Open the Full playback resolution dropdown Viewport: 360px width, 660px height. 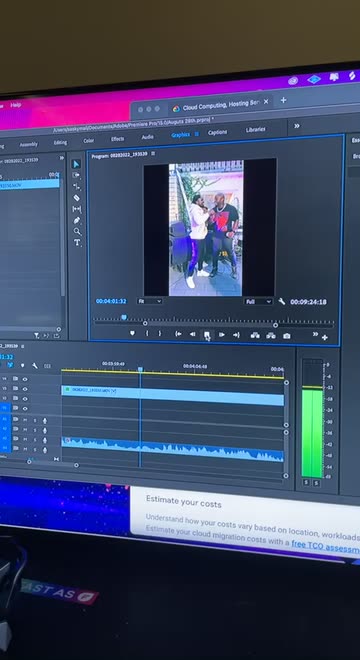(258, 301)
